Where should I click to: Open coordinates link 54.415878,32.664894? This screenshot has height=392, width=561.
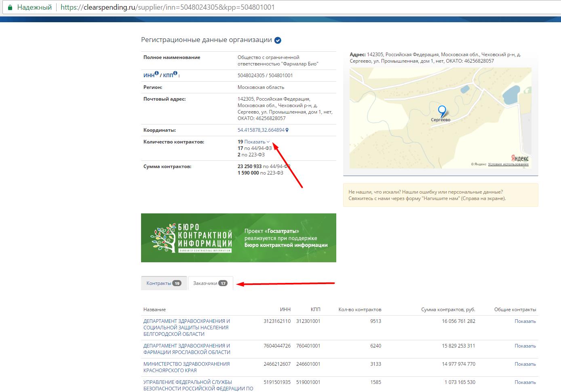(261, 130)
